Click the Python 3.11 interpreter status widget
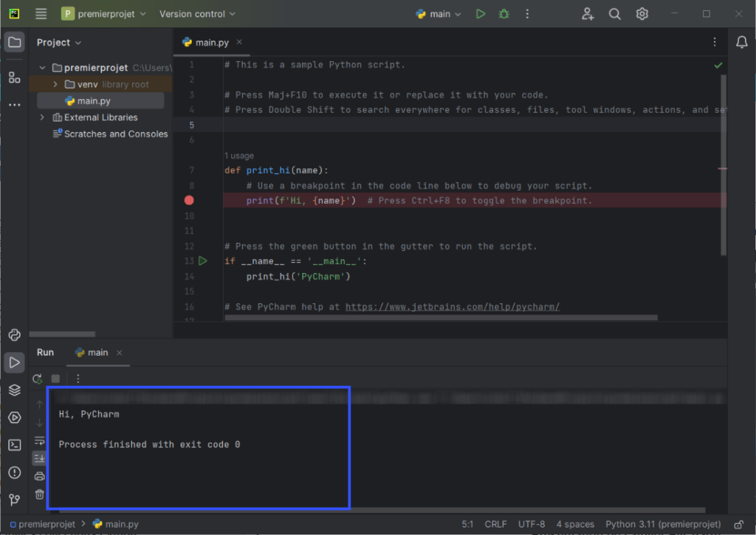 tap(663, 524)
